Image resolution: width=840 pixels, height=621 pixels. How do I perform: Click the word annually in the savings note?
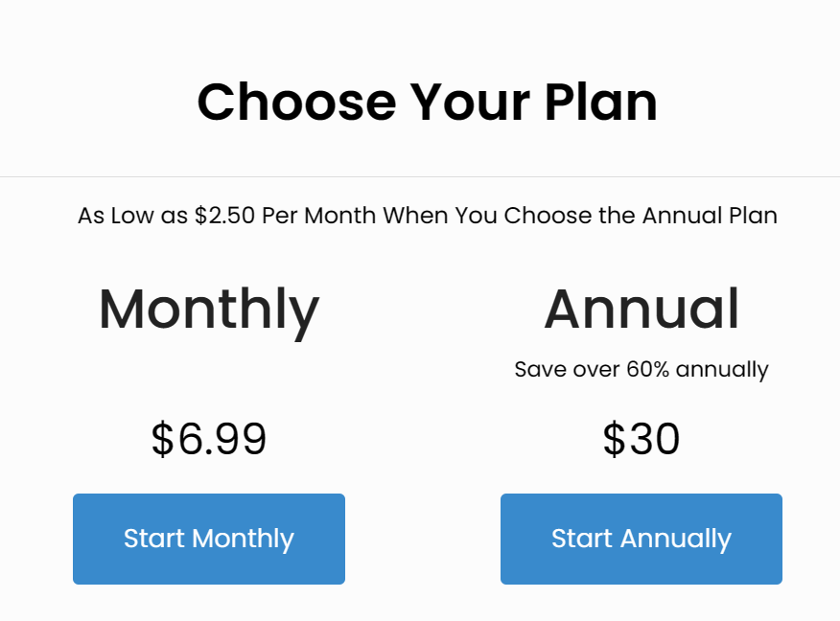(722, 370)
